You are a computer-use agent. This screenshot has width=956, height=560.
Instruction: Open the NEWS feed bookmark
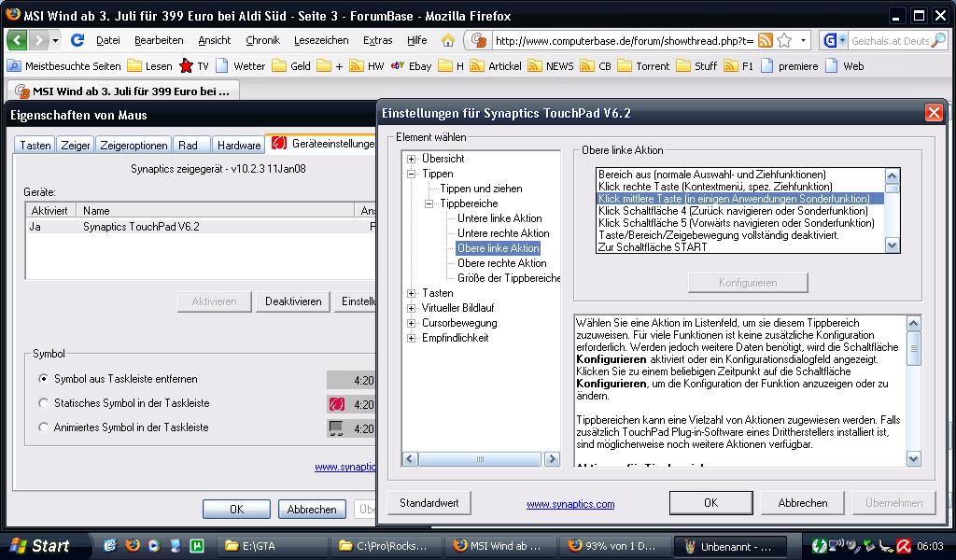tap(551, 66)
